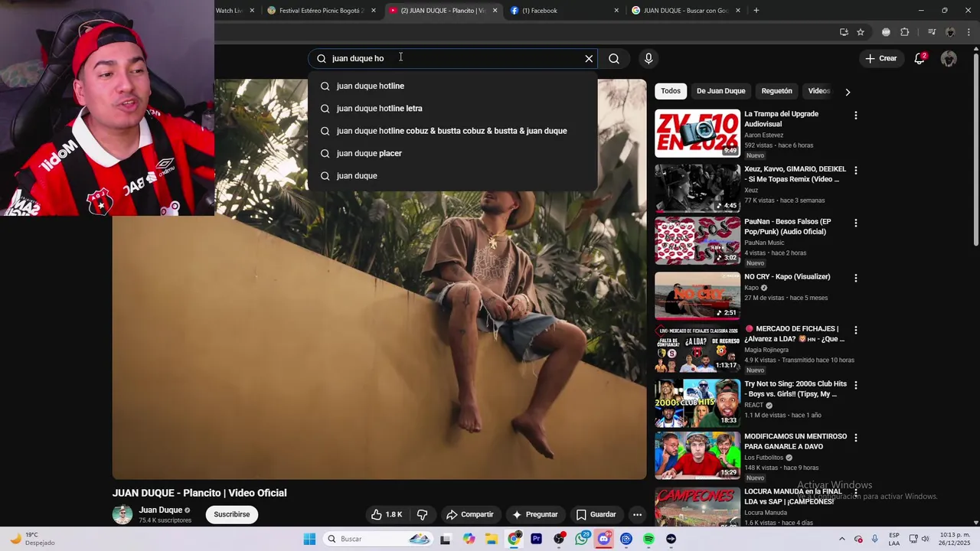Bookmark this page with the star icon
Image resolution: width=980 pixels, height=551 pixels.
pos(861,32)
